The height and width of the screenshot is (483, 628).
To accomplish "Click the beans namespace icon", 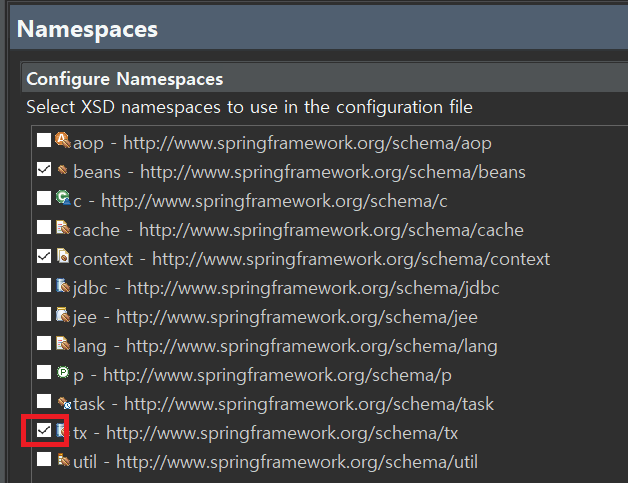I will tap(62, 170).
